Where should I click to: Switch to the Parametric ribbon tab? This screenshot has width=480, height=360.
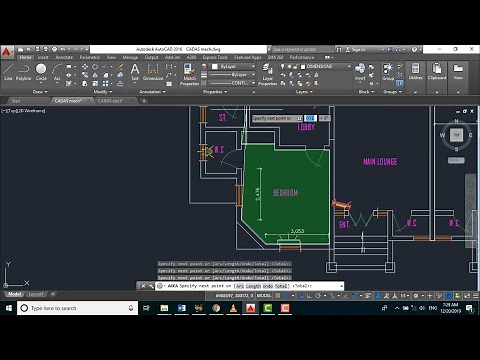coord(90,57)
